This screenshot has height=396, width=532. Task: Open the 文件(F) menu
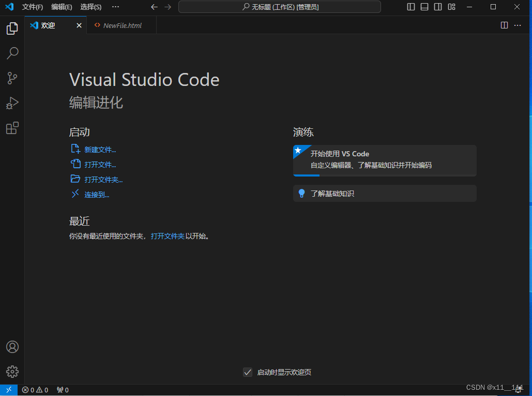pos(33,7)
